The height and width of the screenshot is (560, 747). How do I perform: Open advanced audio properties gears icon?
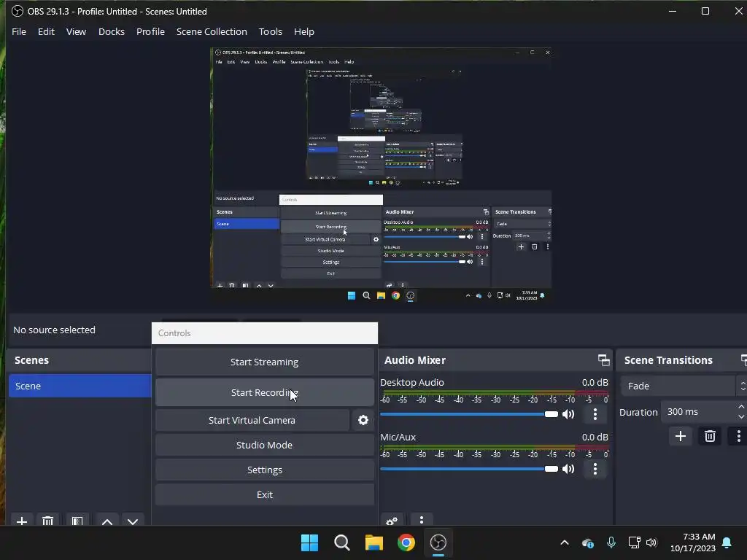[392, 521]
